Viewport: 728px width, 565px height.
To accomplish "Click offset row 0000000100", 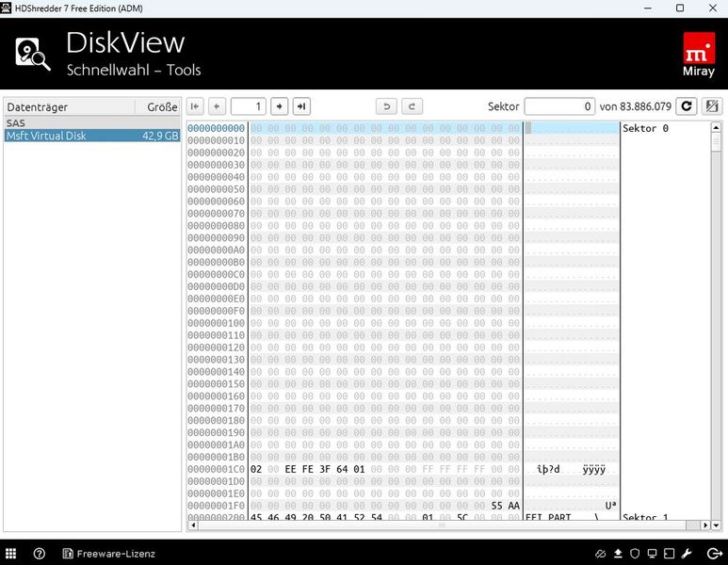I will [x=216, y=323].
